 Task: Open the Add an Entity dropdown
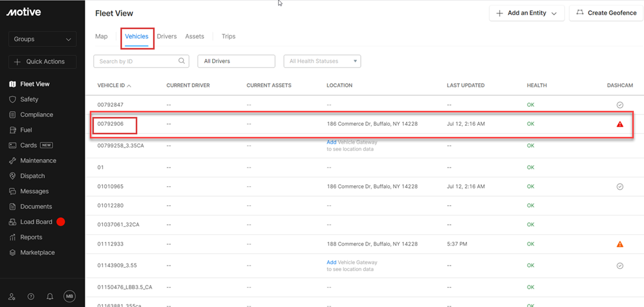tap(527, 13)
